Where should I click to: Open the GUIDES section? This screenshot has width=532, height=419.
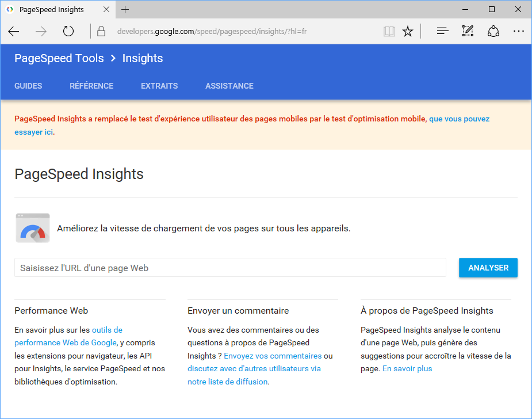coord(28,86)
